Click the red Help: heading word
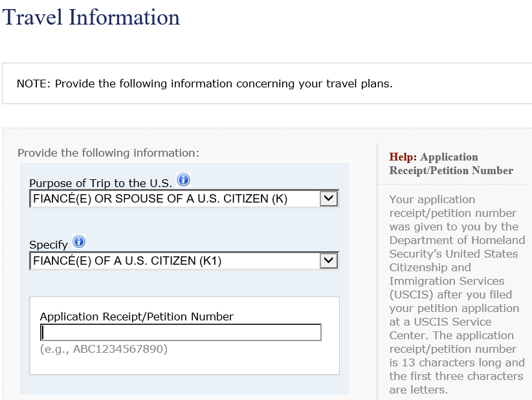Screen dimensions: 532x400 tap(403, 157)
